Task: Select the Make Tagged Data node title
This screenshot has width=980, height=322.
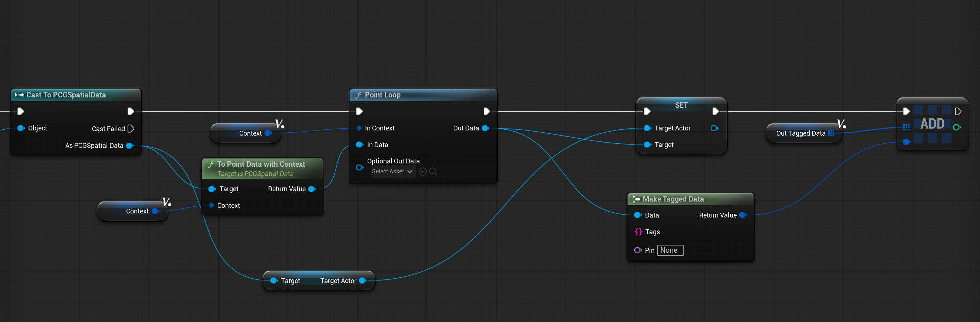Action: tap(672, 199)
